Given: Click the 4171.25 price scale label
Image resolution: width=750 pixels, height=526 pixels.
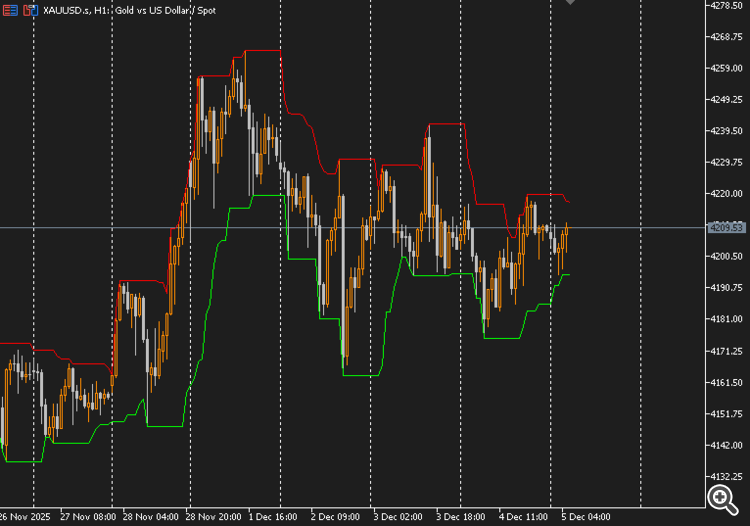Looking at the screenshot, I should pyautogui.click(x=726, y=351).
